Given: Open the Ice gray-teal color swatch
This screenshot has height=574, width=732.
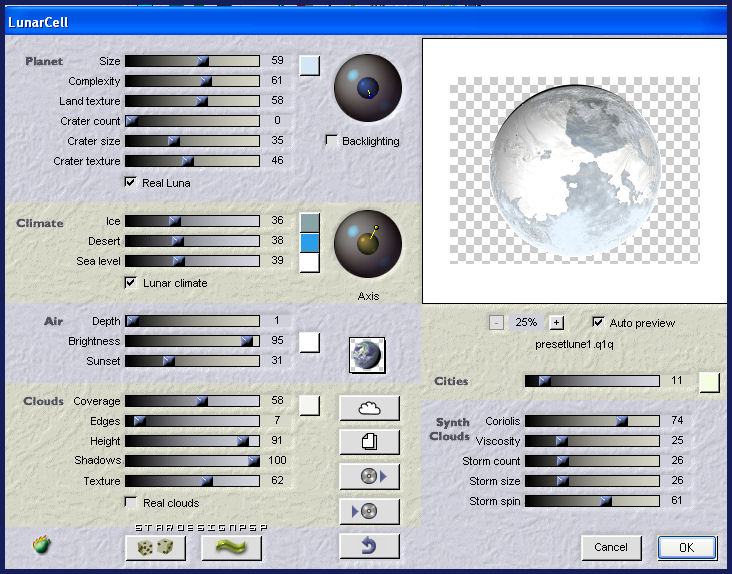Looking at the screenshot, I should (310, 223).
